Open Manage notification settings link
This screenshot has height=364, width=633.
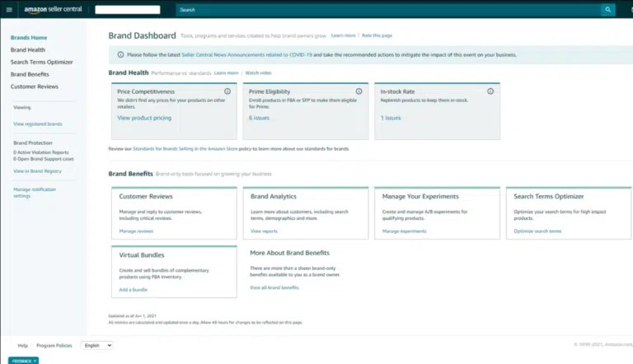tap(35, 193)
